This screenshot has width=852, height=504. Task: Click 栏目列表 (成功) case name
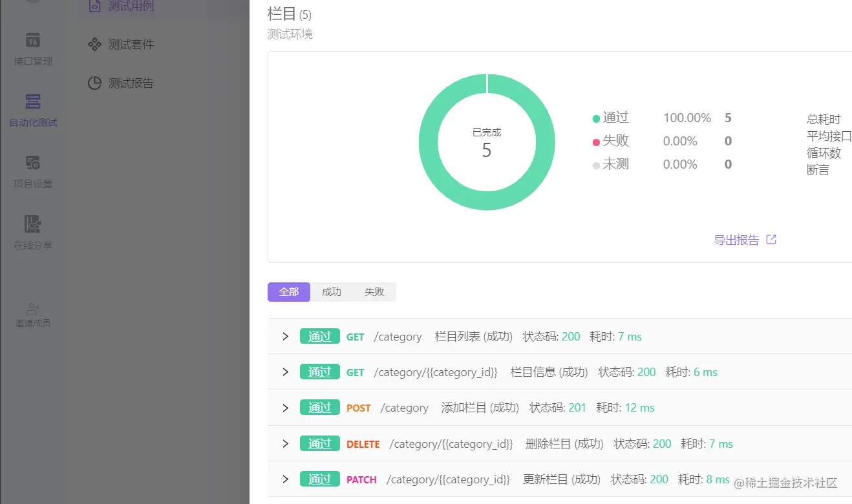pos(474,337)
